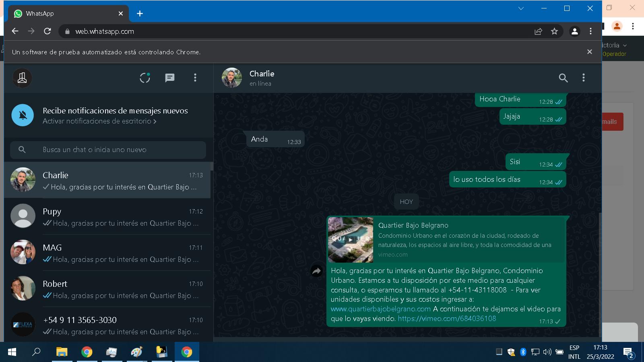Open the MAG chat
The width and height of the screenshot is (644, 362).
pyautogui.click(x=107, y=253)
